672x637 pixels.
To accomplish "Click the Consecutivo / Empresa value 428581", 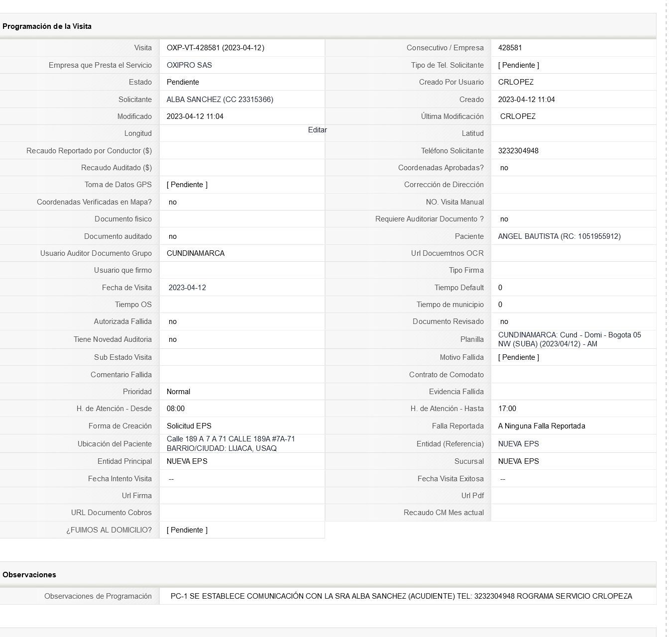I will point(510,48).
